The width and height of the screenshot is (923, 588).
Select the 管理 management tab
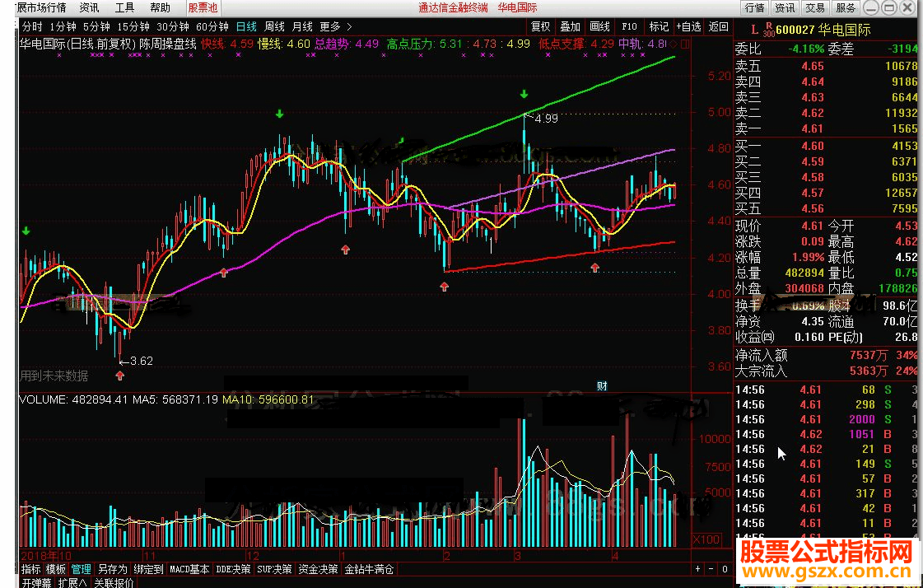point(82,569)
